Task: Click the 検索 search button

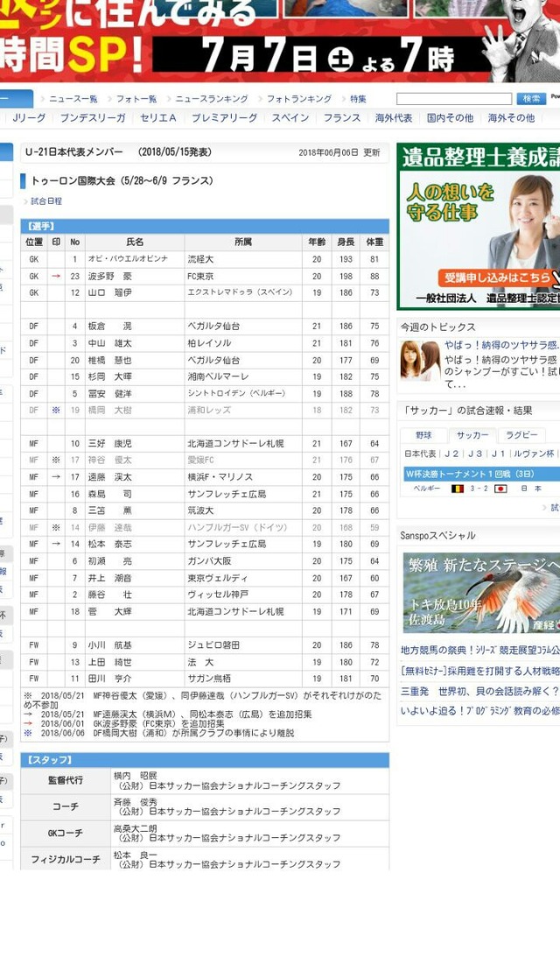Action: pyautogui.click(x=531, y=99)
